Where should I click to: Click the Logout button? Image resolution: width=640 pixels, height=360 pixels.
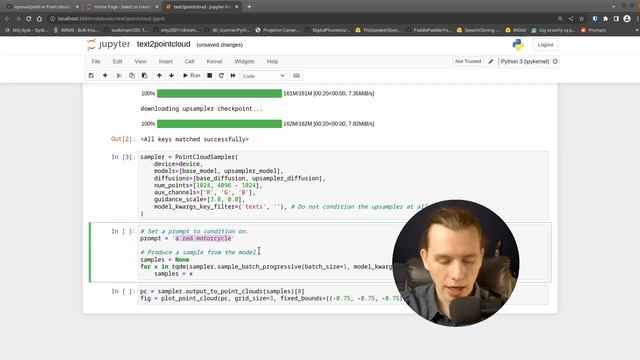click(x=545, y=44)
